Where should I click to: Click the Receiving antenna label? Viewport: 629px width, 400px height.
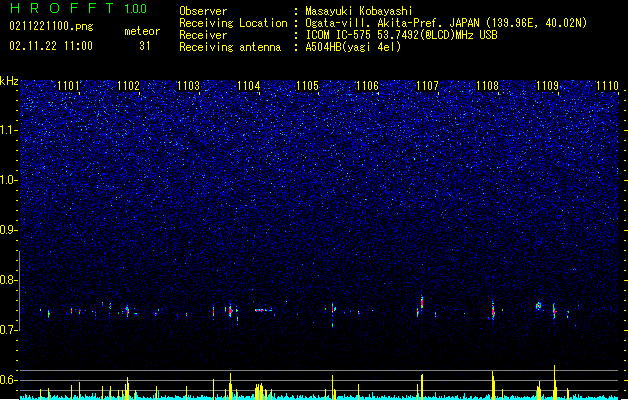tap(230, 47)
